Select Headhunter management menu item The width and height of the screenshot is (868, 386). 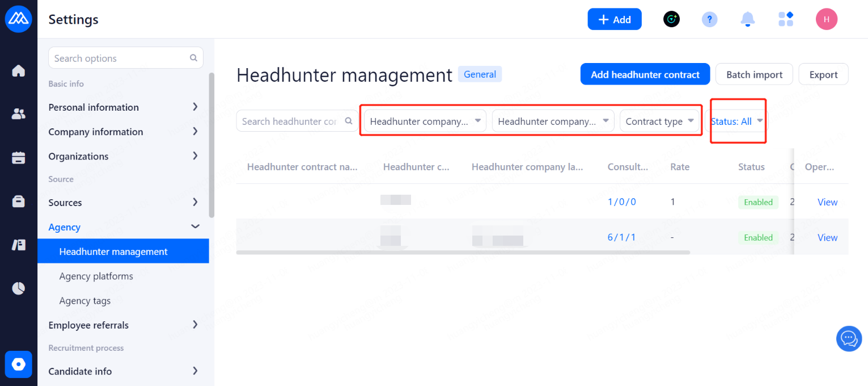point(123,251)
